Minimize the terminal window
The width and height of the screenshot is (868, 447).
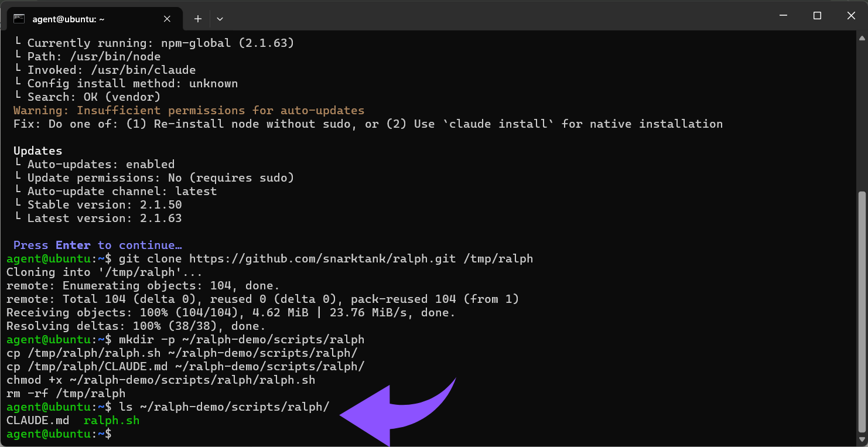(783, 16)
